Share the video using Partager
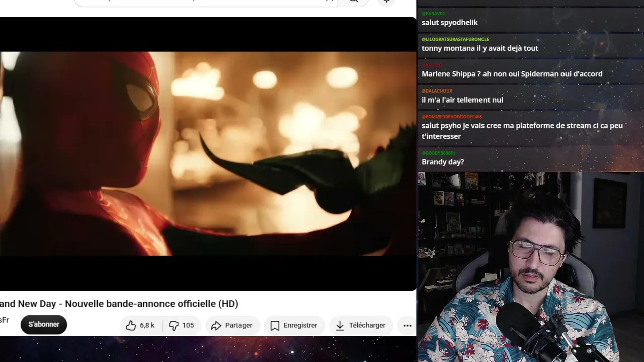 click(x=232, y=325)
